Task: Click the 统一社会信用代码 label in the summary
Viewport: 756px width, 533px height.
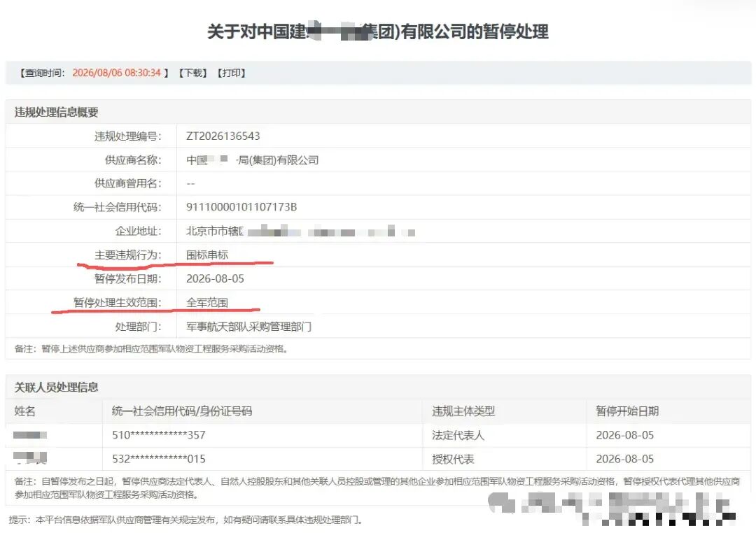Action: click(x=117, y=207)
